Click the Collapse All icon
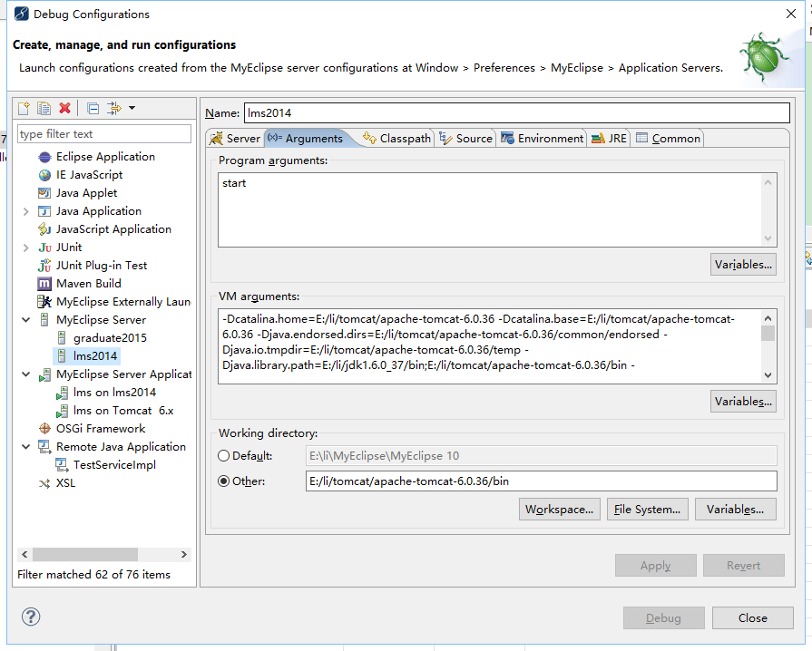The height and width of the screenshot is (651, 812). [93, 108]
